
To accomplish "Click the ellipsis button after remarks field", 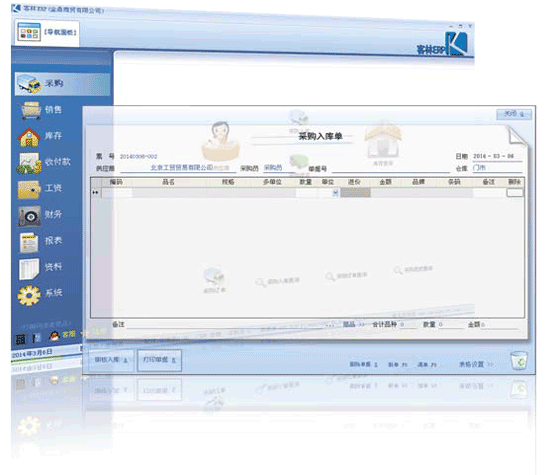I will 330,325.
